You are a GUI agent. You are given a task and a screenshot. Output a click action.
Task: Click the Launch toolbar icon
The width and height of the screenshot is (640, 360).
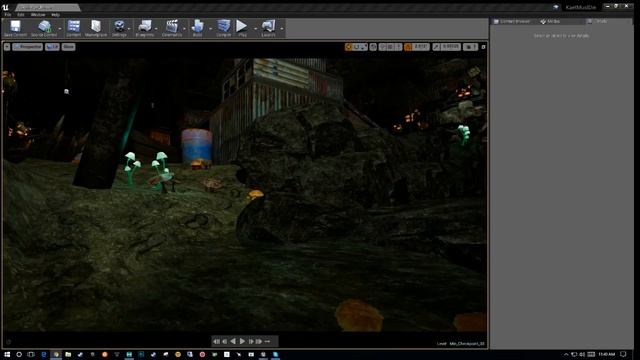tap(268, 28)
